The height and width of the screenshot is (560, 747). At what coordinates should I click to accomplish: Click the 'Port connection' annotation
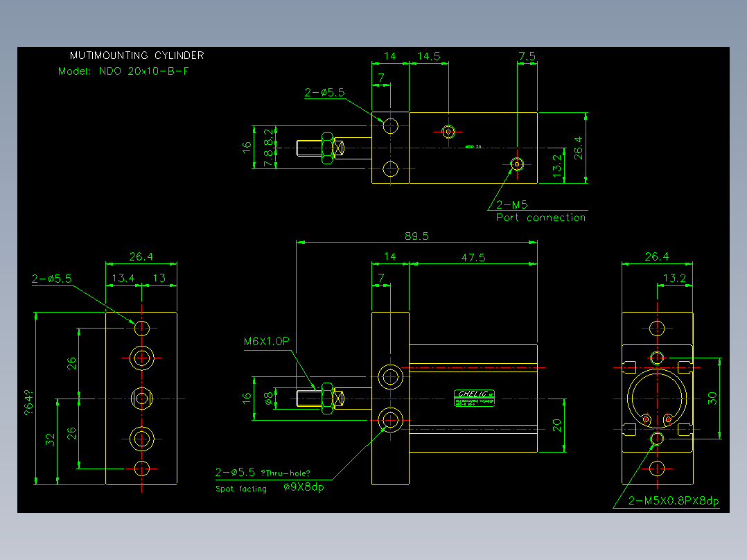tap(541, 218)
